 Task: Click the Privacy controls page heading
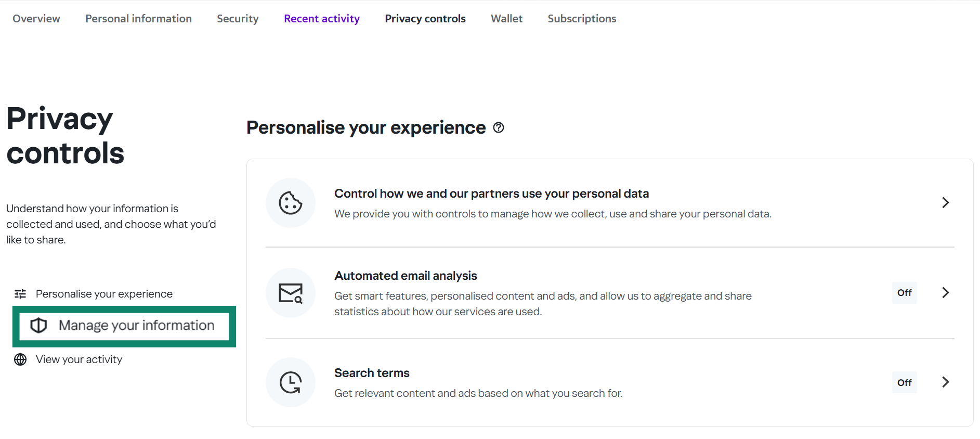[x=65, y=135]
